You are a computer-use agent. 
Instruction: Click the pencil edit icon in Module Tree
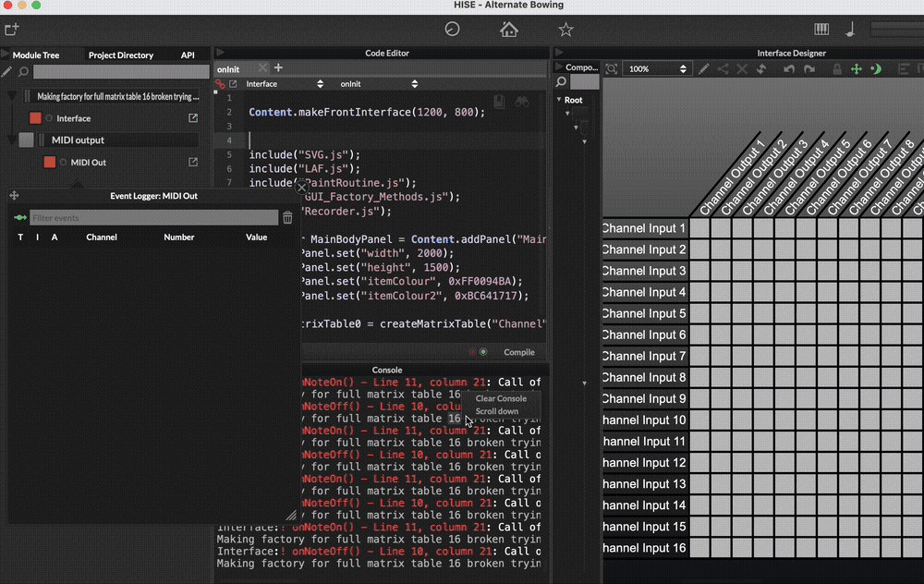coord(6,72)
